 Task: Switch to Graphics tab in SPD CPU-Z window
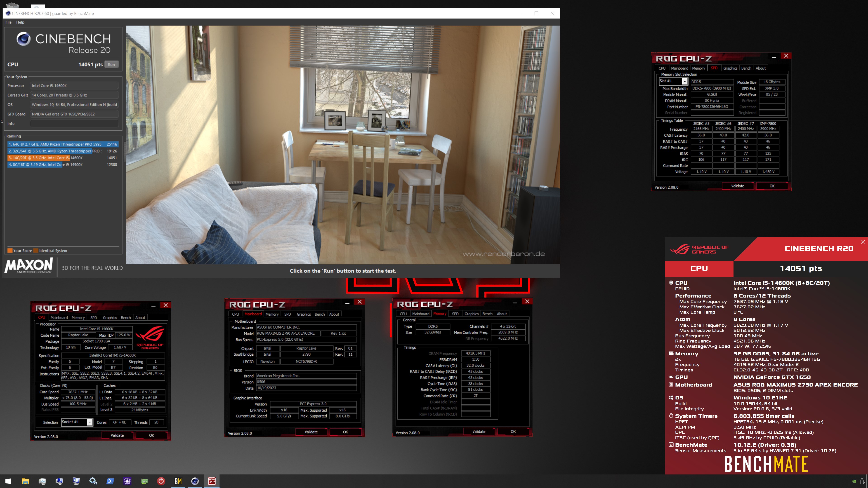(x=730, y=68)
